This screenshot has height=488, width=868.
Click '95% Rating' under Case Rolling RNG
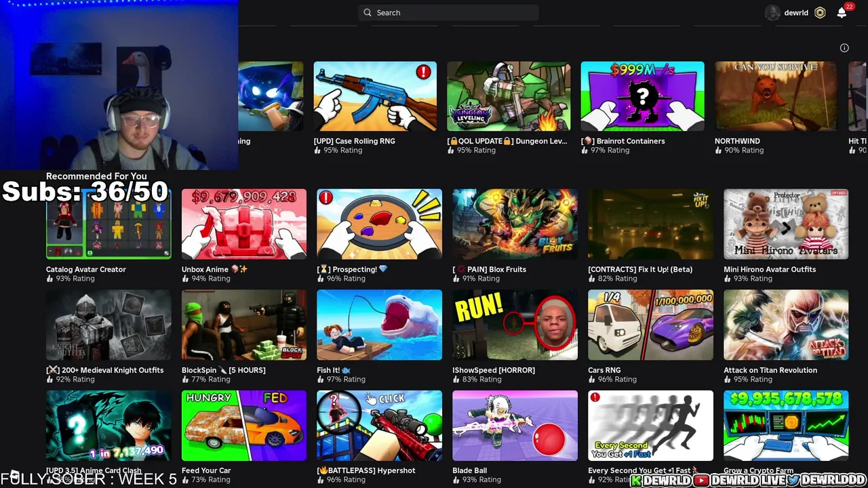click(342, 150)
